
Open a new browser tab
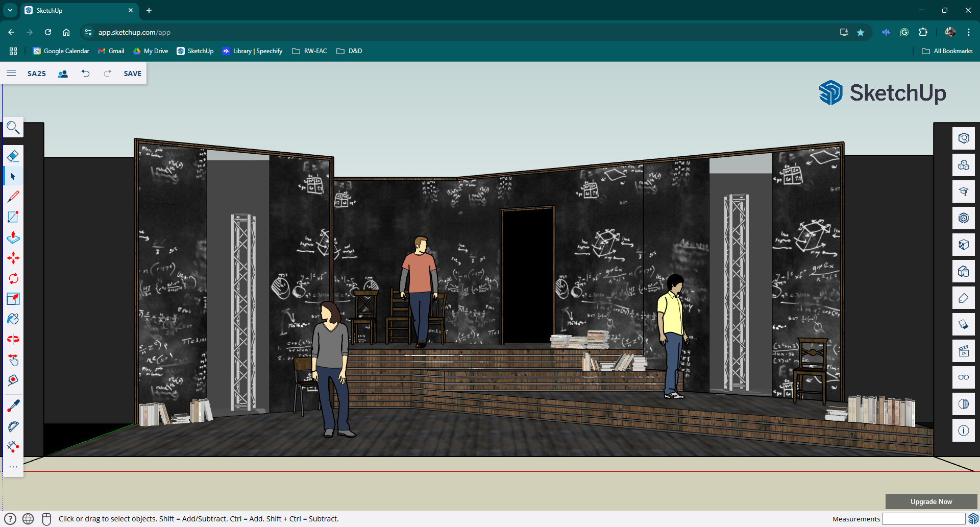point(149,10)
